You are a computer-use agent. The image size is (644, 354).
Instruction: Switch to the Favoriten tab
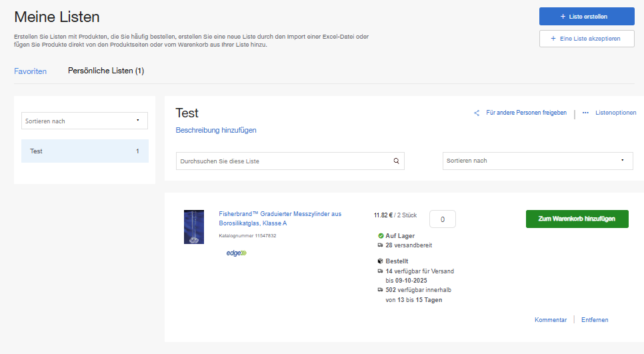click(31, 71)
